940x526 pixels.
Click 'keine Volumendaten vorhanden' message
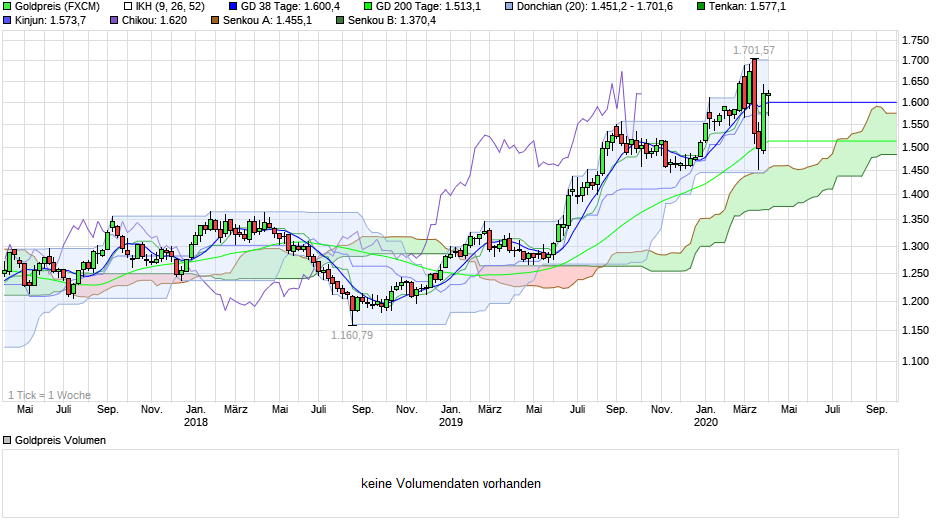[451, 483]
